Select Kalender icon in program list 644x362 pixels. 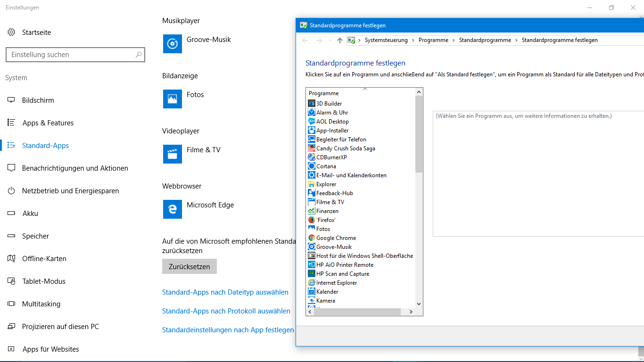312,291
